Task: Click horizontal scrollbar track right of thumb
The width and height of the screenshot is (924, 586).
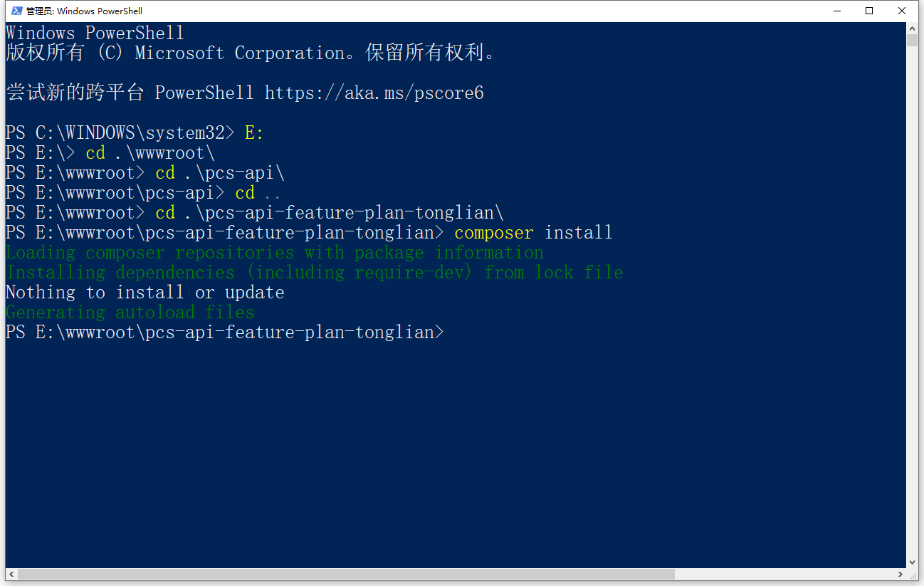Action: pyautogui.click(x=783, y=574)
